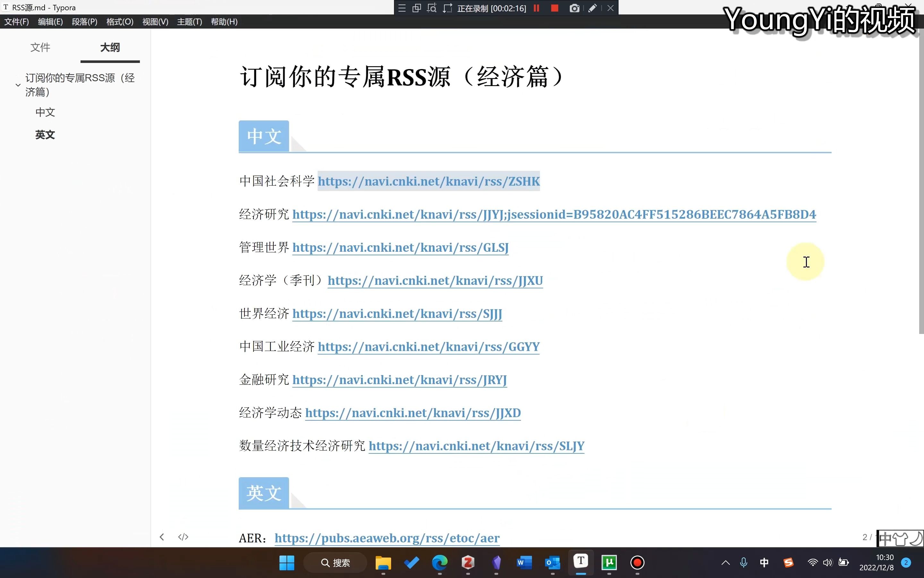Open Obsidian purple gem icon

tap(496, 563)
